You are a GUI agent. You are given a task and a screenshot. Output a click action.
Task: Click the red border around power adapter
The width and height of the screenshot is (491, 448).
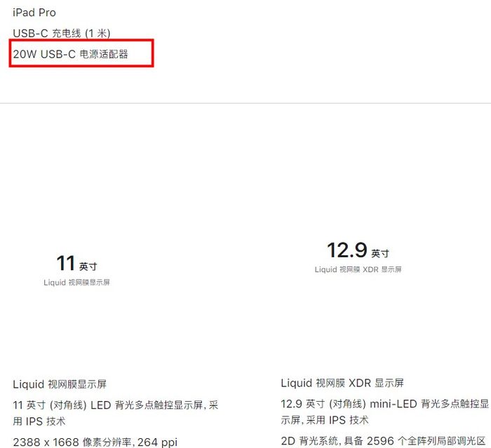coord(81,40)
